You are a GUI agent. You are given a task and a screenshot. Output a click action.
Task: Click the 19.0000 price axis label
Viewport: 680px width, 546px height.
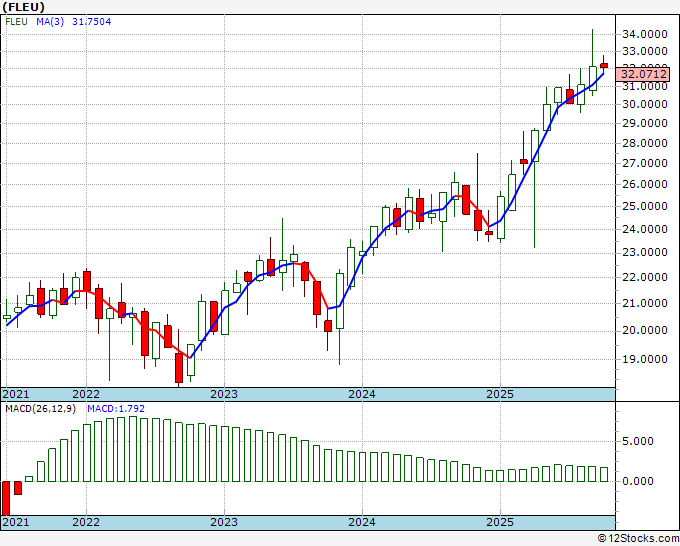pos(644,359)
